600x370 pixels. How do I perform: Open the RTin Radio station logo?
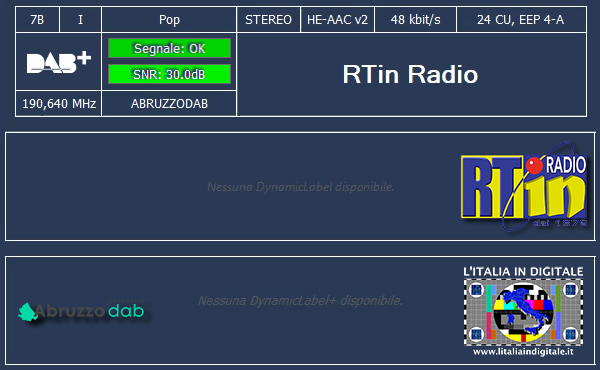(524, 187)
